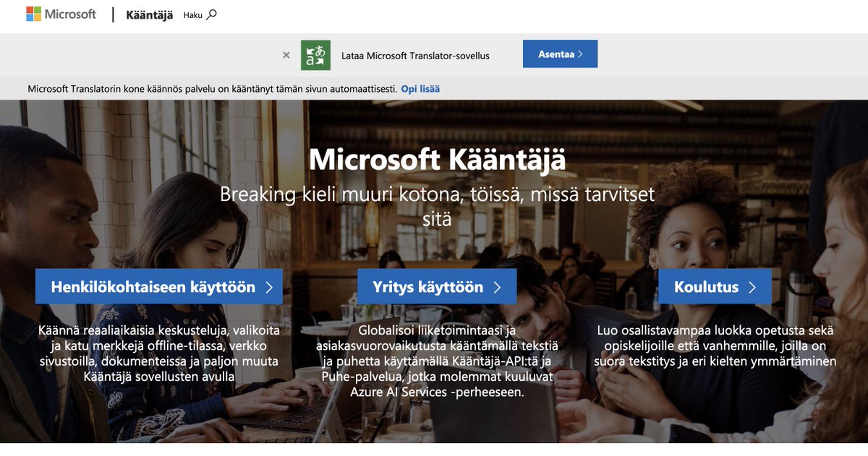
Task: Open the Koulutus section
Action: 715,287
